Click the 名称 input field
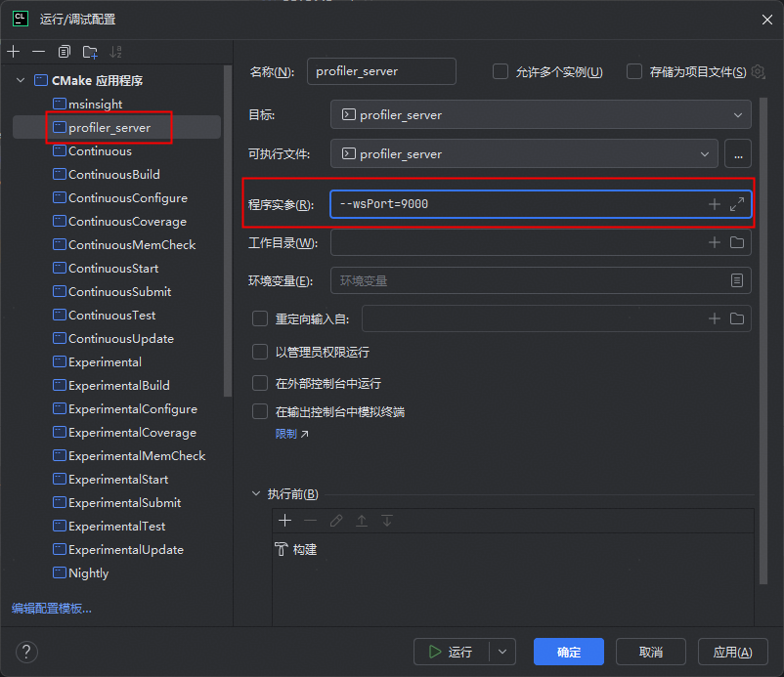 click(x=381, y=71)
